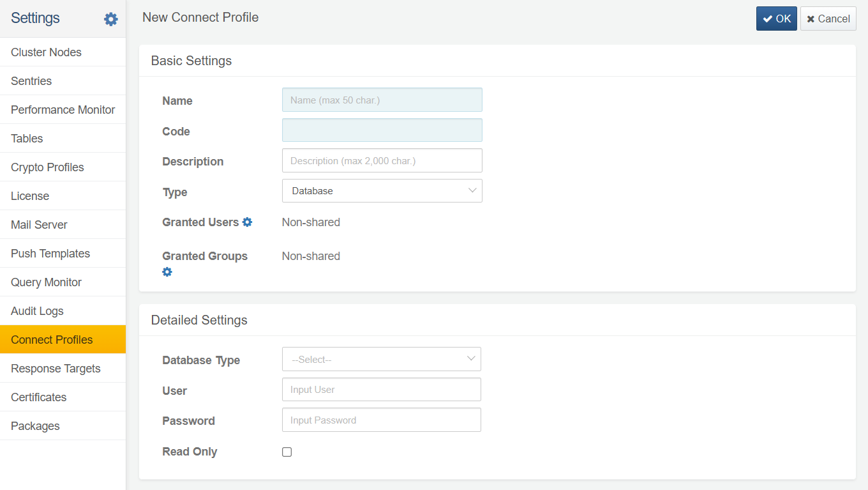Open Packages in sidebar
This screenshot has width=868, height=490.
63,426
